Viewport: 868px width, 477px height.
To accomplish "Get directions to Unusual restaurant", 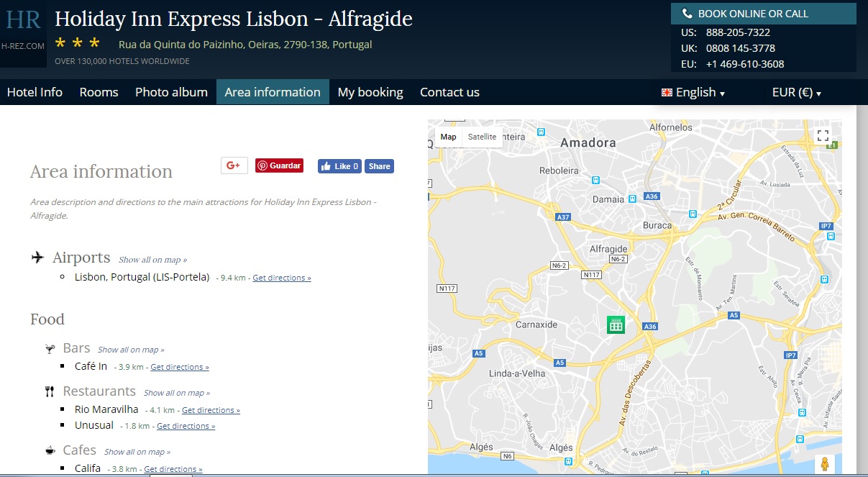I will [186, 426].
